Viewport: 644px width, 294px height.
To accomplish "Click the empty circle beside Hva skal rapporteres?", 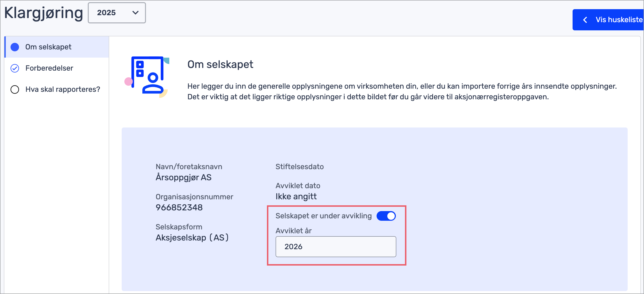I will coord(15,89).
